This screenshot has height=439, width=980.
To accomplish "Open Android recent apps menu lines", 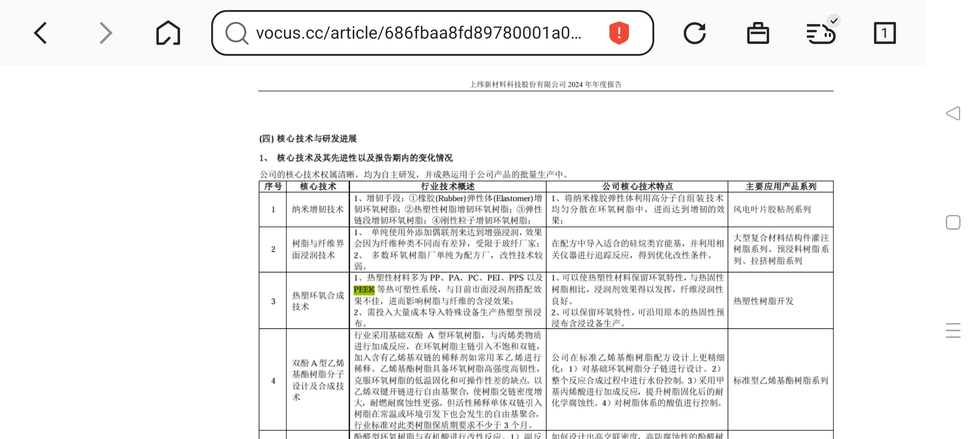I will 953,330.
